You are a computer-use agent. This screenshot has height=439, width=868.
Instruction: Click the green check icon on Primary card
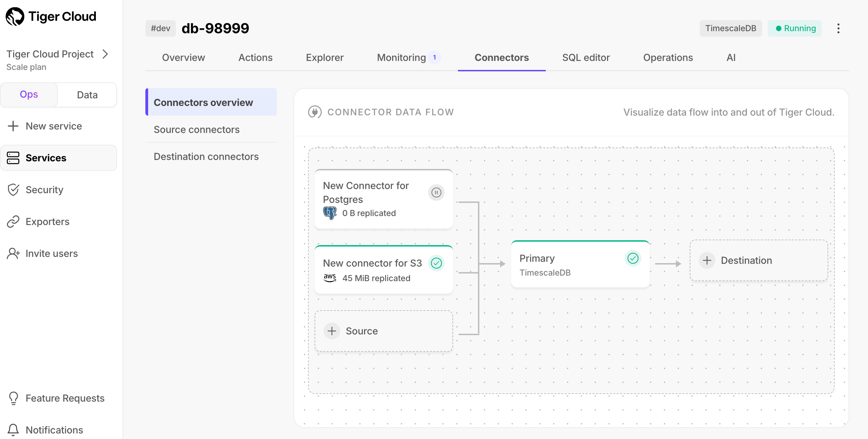click(x=633, y=258)
